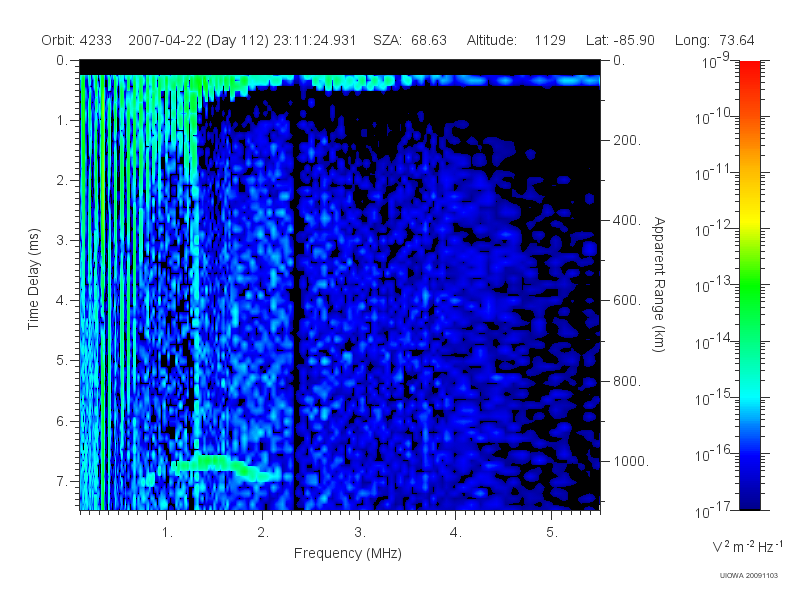Click the 600. tick on Apparent Range axis

(x=627, y=301)
